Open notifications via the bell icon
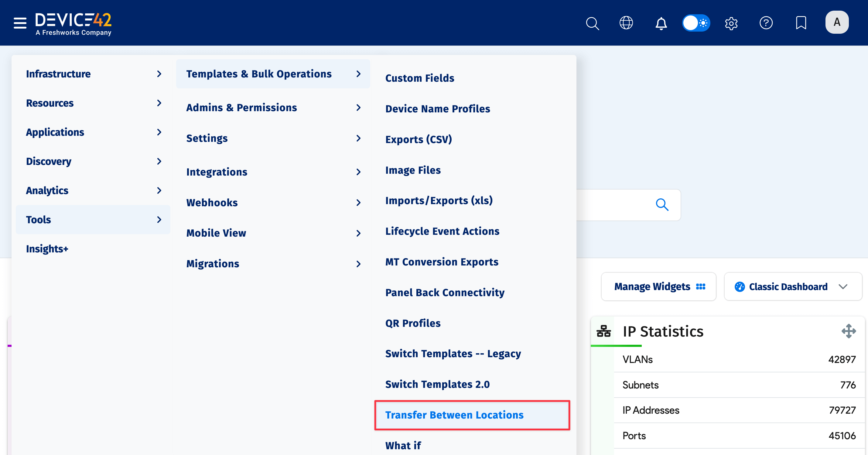Screen dimensions: 868x455 pyautogui.click(x=661, y=23)
